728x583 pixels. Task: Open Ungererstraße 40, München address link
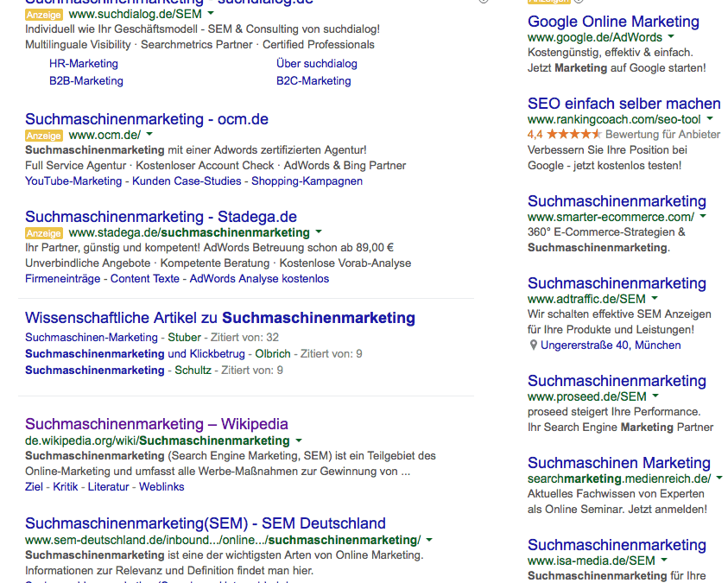(x=611, y=345)
